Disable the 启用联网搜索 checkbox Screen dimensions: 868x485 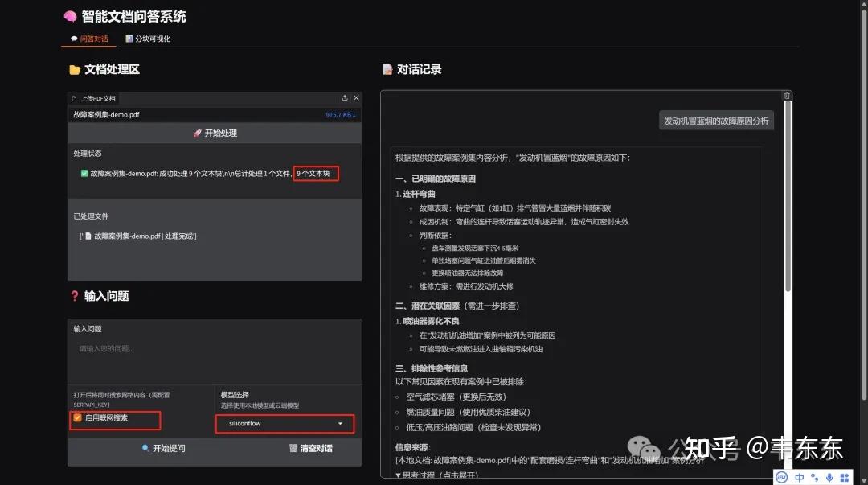(x=77, y=419)
